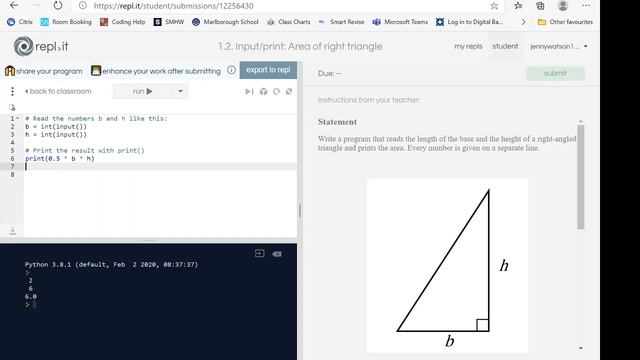
Task: Open the Citrix bookmark
Action: (20, 22)
